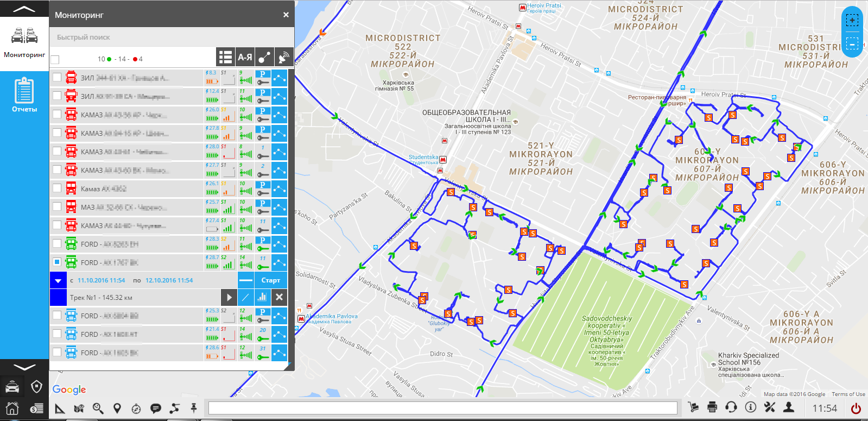Remove Трек №1 with the X button

pyautogui.click(x=279, y=297)
